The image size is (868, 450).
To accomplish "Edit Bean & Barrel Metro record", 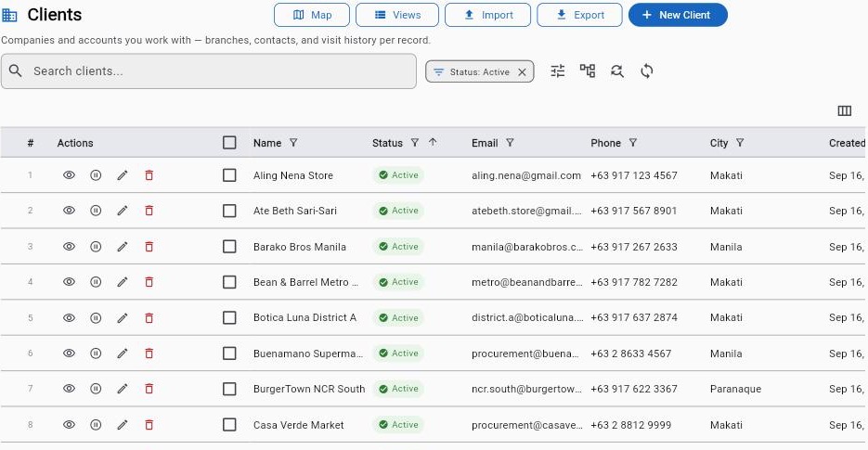I will [123, 282].
